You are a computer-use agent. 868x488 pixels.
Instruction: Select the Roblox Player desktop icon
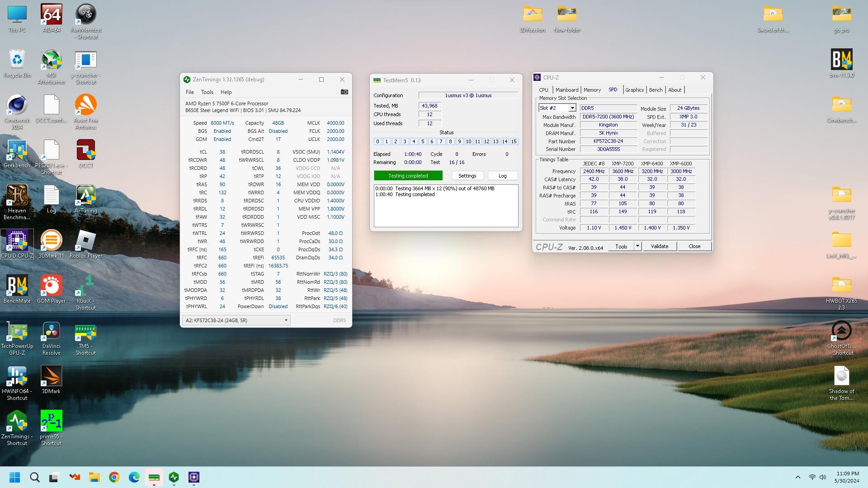point(85,244)
